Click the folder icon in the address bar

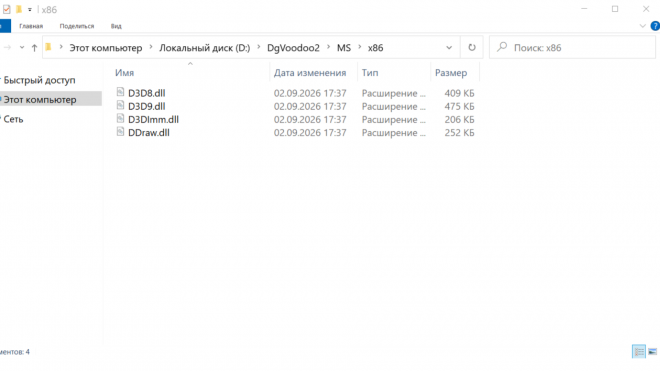click(x=48, y=47)
